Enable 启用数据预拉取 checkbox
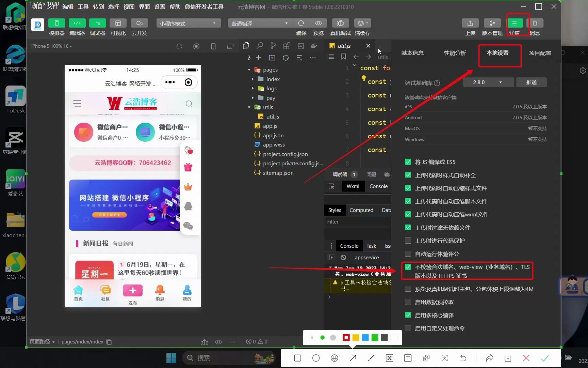 coord(408,302)
